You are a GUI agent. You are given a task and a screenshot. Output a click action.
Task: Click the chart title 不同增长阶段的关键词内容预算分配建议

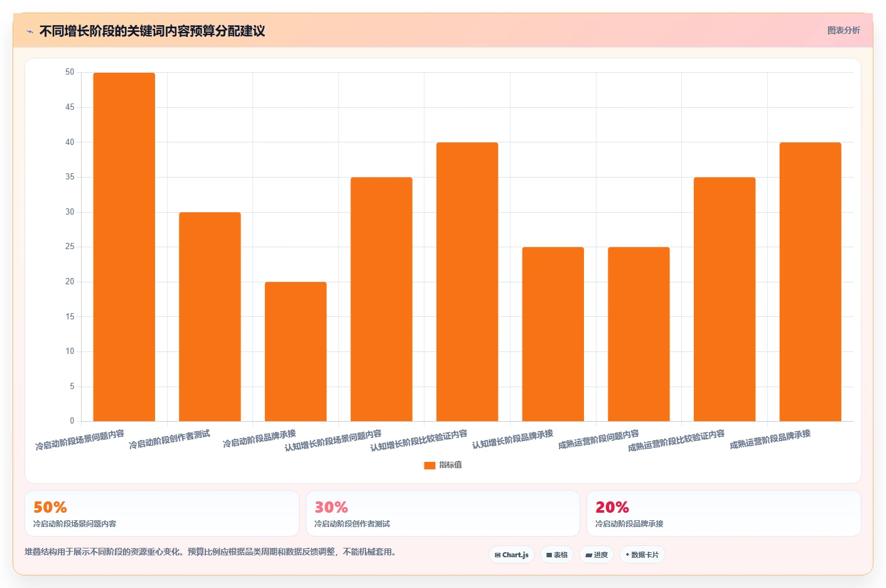point(152,31)
